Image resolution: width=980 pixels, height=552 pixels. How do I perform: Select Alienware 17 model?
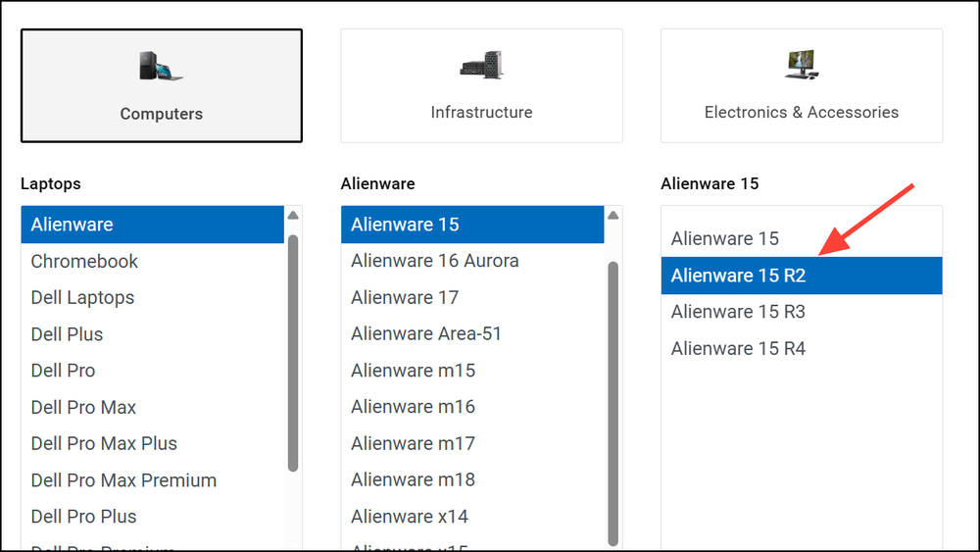click(x=472, y=297)
